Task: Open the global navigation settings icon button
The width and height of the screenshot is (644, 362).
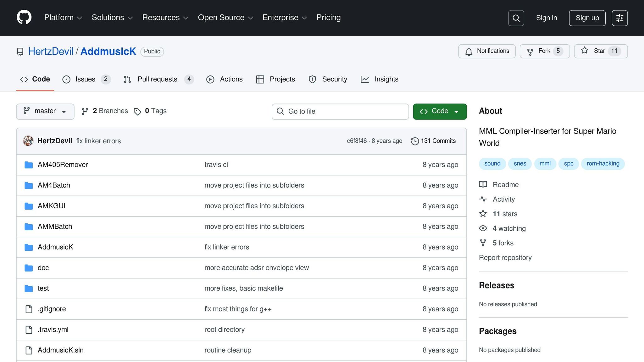Action: [x=620, y=18]
